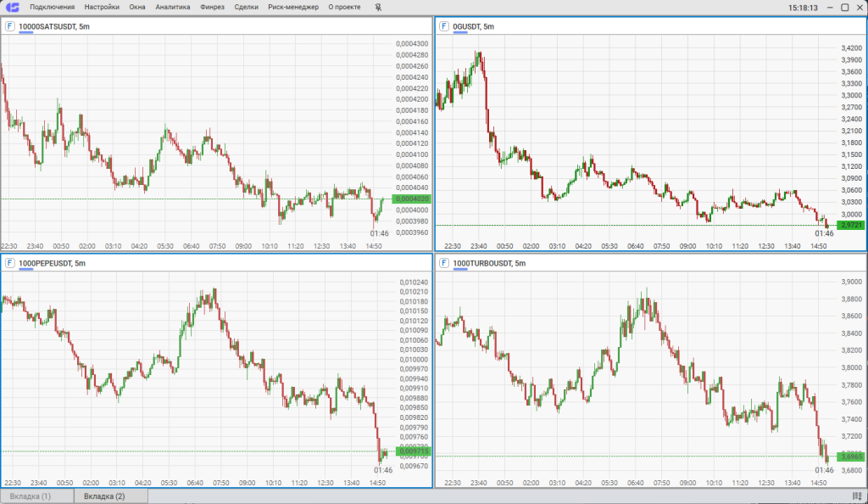Click the application logo icon
868x504 pixels.
click(x=13, y=8)
